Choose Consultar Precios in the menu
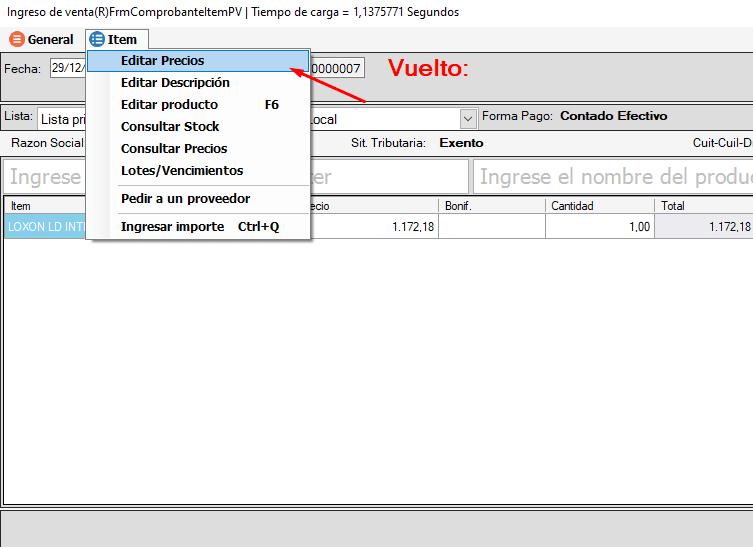753x547 pixels. pyautogui.click(x=174, y=149)
